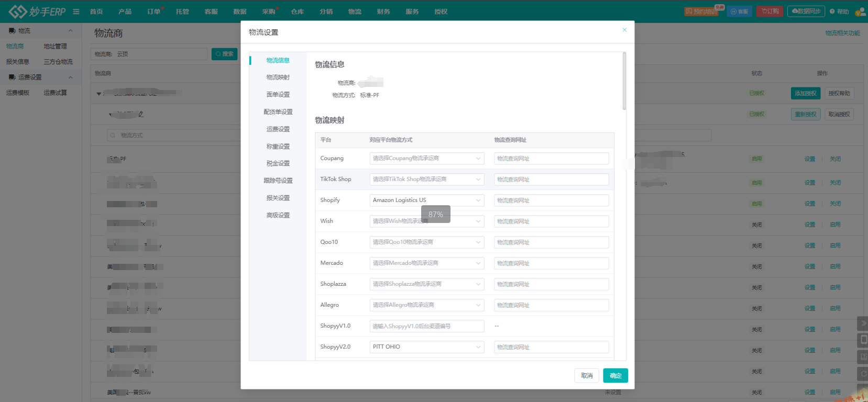Open 仓库 menu in top navigation

pyautogui.click(x=297, y=12)
